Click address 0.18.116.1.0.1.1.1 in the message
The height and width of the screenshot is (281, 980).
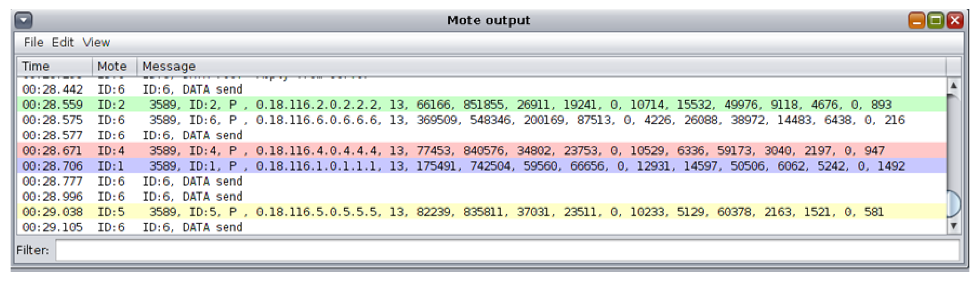pyautogui.click(x=316, y=166)
